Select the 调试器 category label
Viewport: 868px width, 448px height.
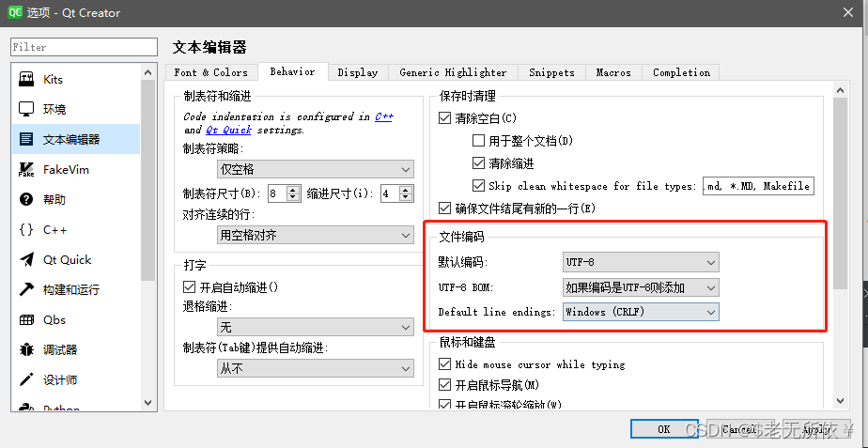(60, 350)
